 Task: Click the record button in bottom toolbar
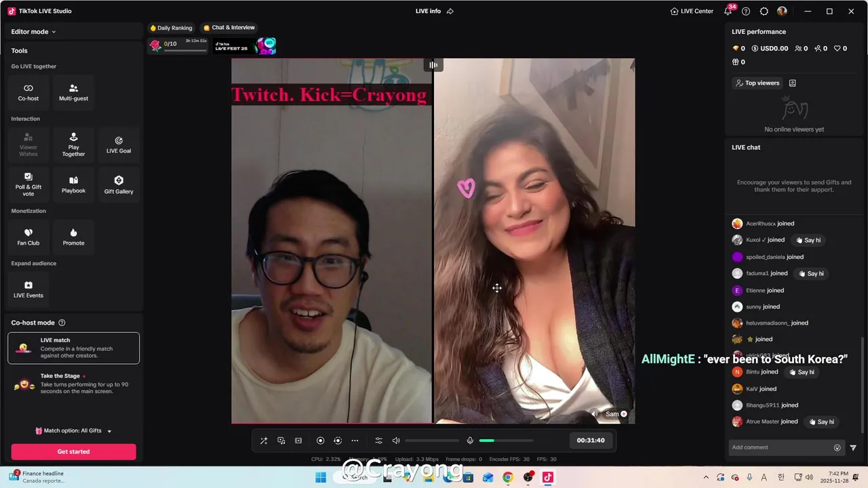point(321,441)
